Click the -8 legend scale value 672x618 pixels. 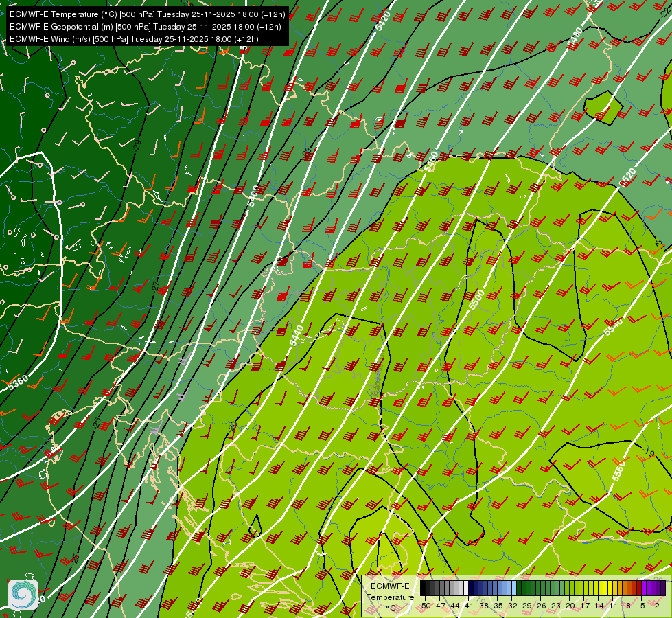[x=627, y=606]
